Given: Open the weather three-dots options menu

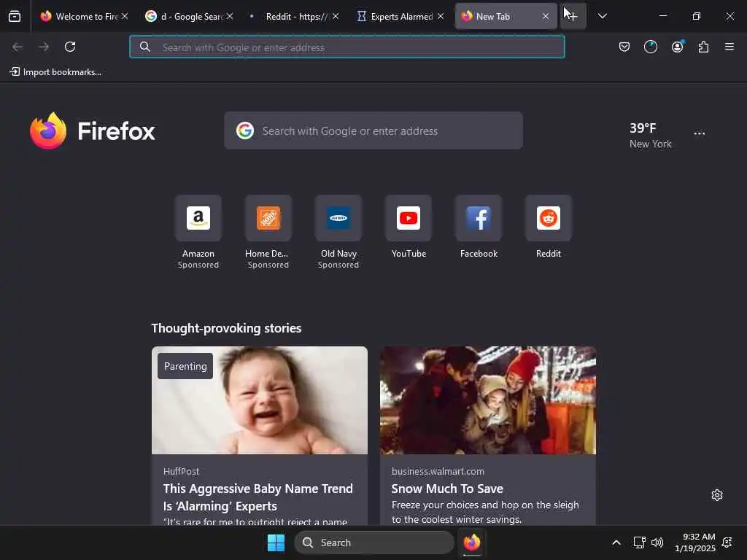Looking at the screenshot, I should [x=700, y=133].
